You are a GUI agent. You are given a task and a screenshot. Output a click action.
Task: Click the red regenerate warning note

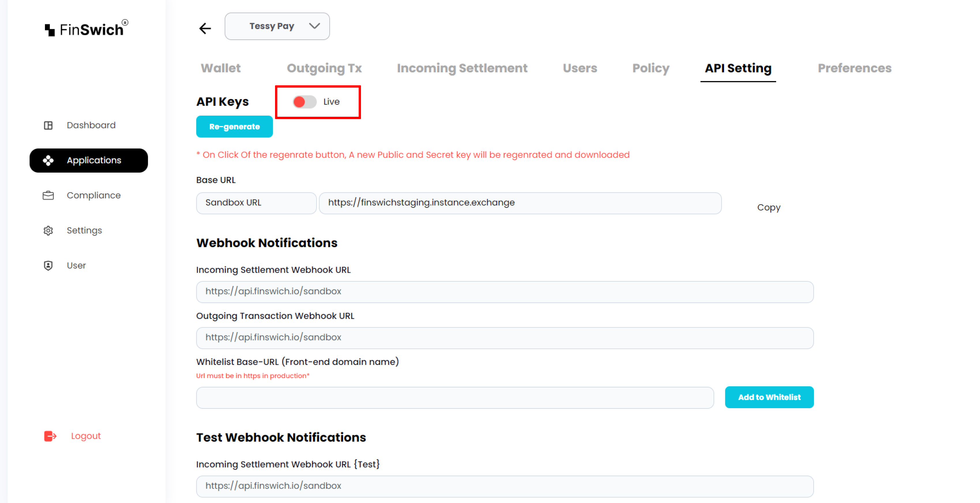click(413, 155)
